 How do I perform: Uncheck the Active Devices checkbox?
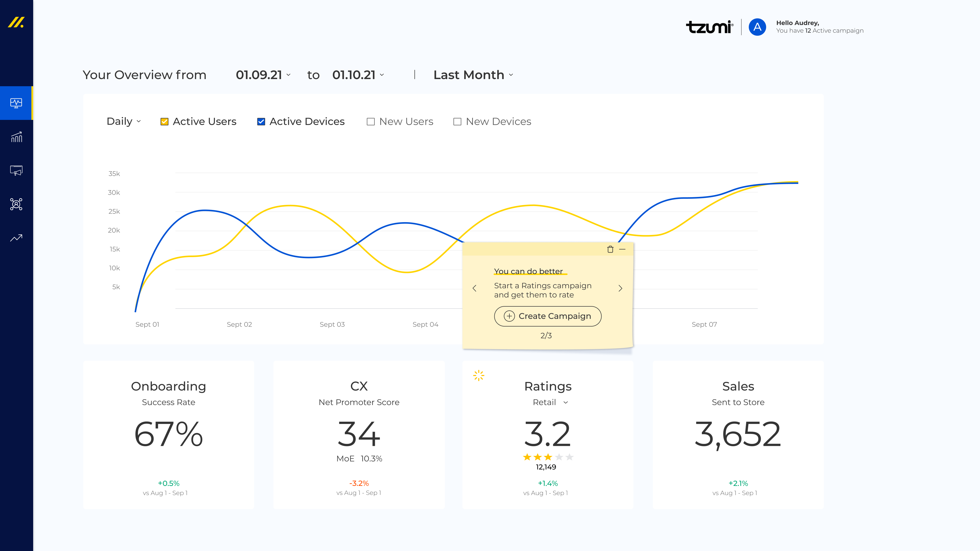(261, 122)
